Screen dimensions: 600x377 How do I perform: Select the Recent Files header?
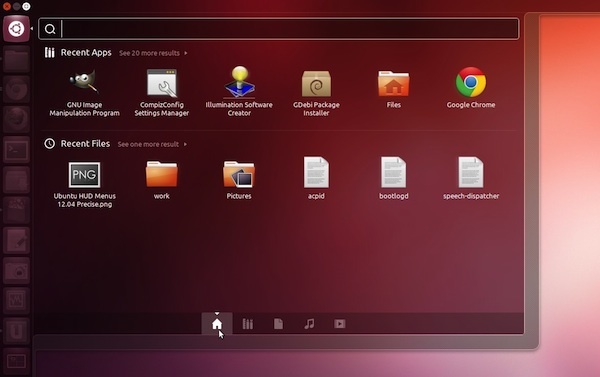[x=85, y=144]
